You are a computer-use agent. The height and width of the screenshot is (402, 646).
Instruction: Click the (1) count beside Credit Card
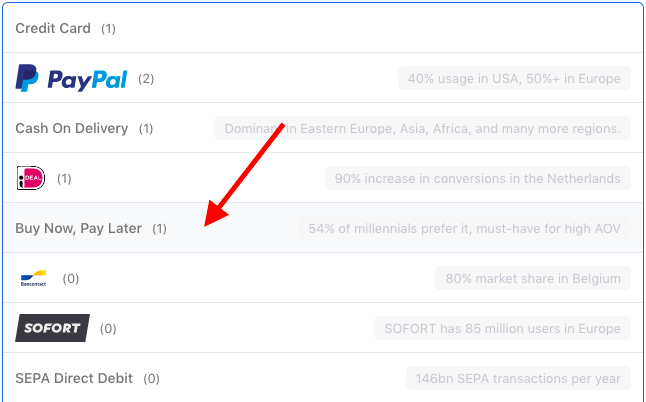point(108,28)
